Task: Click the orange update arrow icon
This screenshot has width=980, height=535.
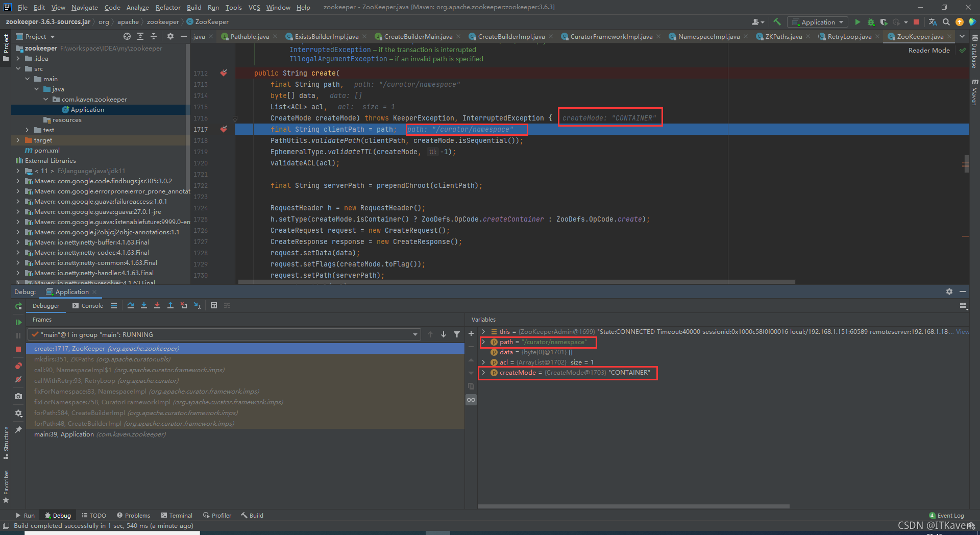Action: (960, 22)
